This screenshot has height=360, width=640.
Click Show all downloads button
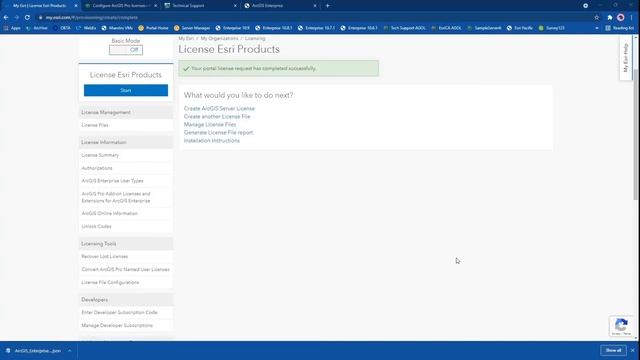click(x=613, y=351)
